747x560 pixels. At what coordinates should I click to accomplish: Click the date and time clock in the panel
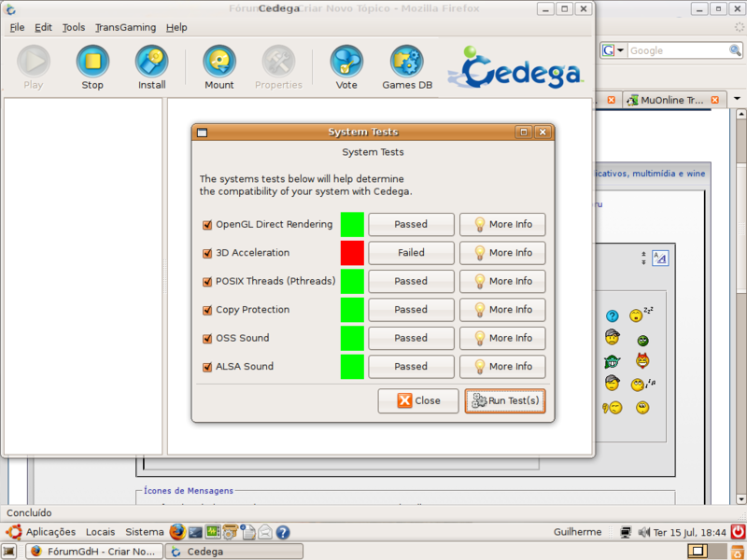(689, 532)
